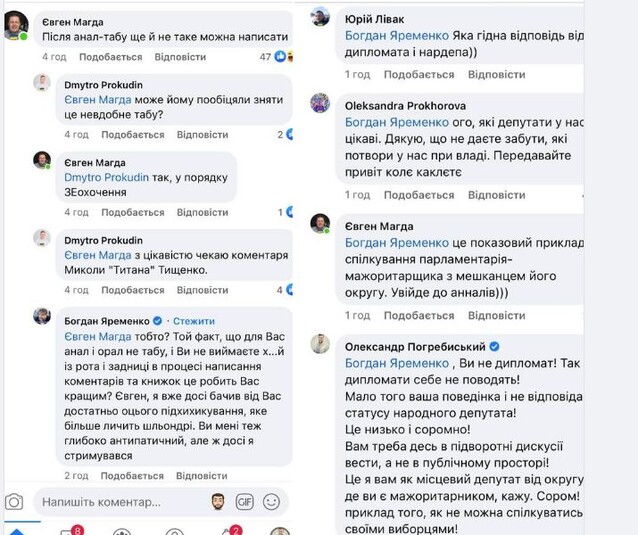Open Oleksandra Prokhorova's profile picture

tap(320, 103)
